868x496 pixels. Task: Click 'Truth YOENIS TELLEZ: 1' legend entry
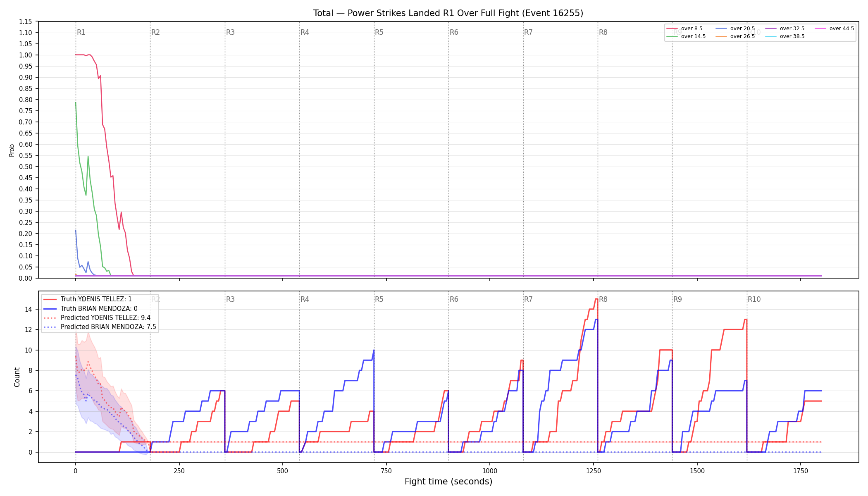click(96, 299)
